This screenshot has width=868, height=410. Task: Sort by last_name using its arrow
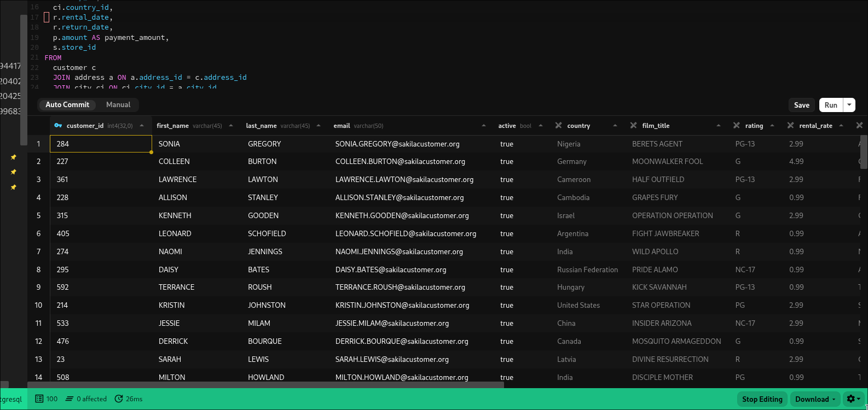tap(319, 126)
